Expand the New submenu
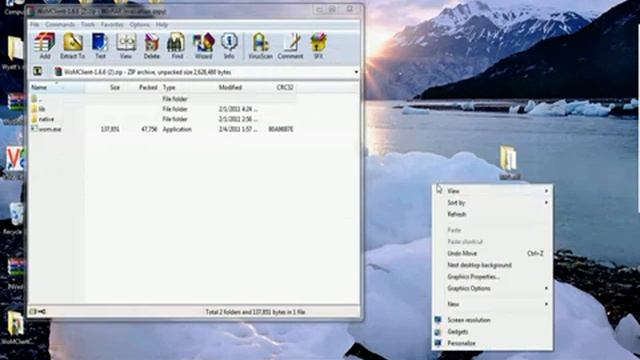The height and width of the screenshot is (360, 640). tap(492, 304)
